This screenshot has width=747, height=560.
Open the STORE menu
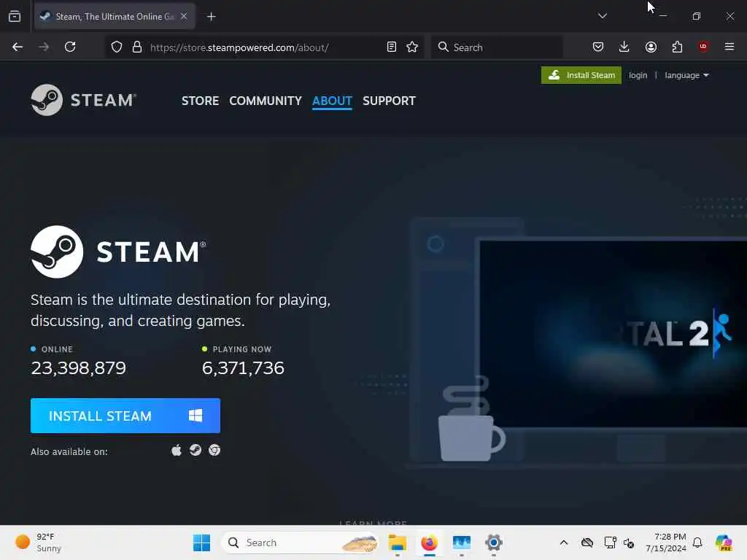tap(200, 101)
